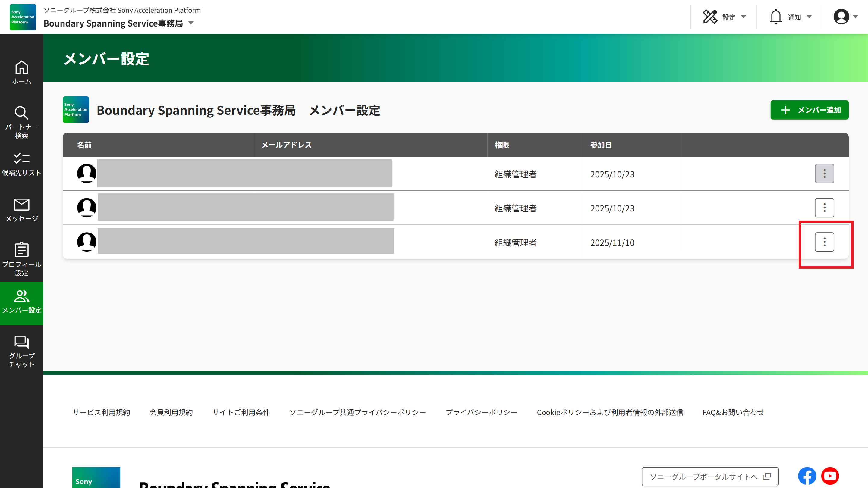Open プロフィール設定 clipboard icon

(x=22, y=259)
